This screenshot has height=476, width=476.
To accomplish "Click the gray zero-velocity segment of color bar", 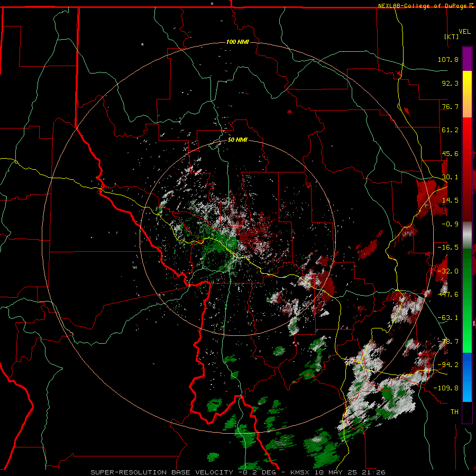I will tap(467, 234).
